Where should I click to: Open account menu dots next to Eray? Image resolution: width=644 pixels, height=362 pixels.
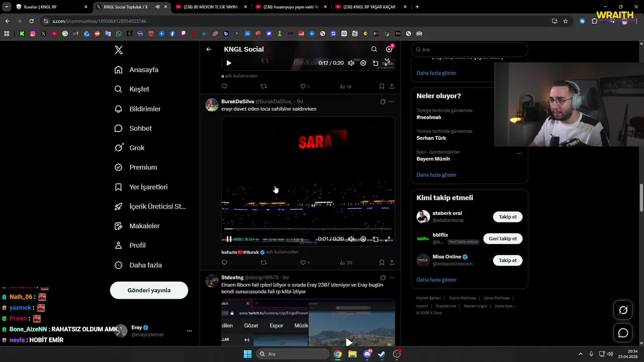(x=190, y=331)
